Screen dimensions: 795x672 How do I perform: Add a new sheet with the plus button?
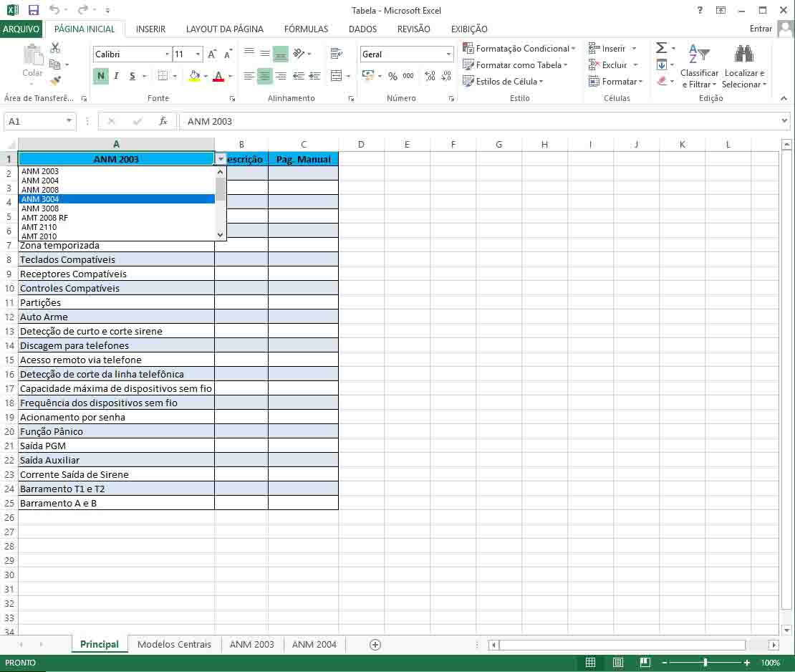pos(375,645)
